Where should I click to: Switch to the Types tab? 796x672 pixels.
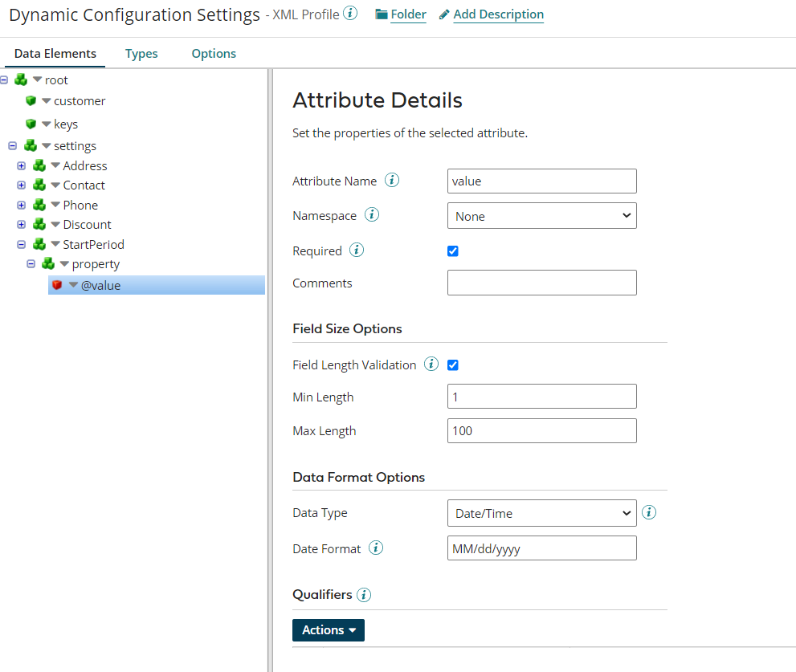141,53
